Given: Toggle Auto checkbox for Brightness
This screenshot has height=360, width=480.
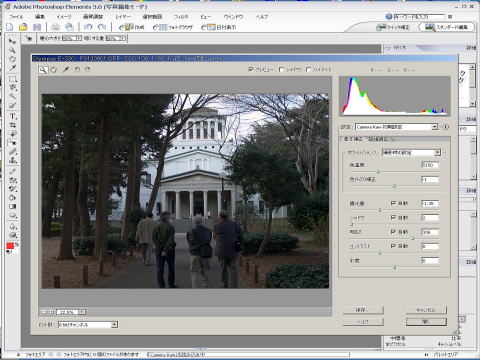Looking at the screenshot, I should [x=393, y=231].
